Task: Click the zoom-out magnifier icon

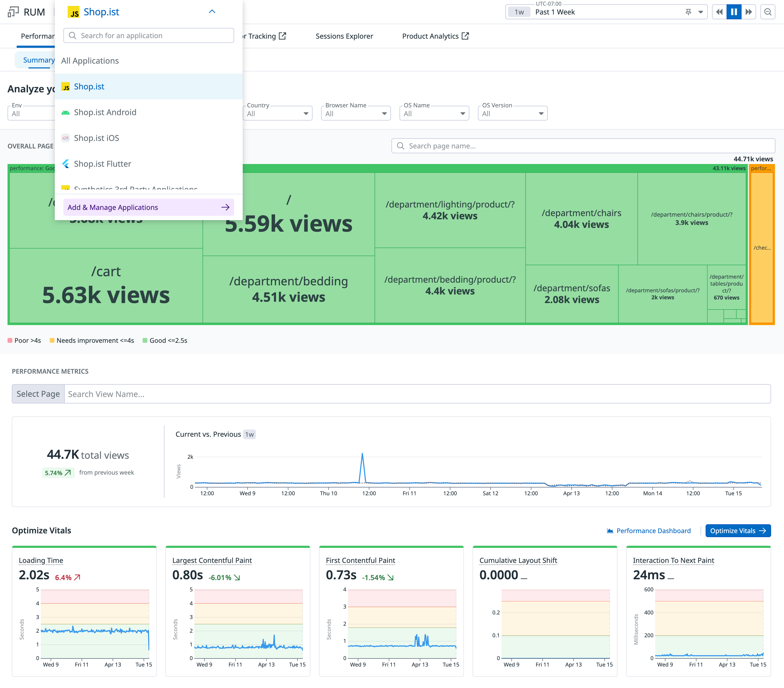Action: pyautogui.click(x=768, y=12)
